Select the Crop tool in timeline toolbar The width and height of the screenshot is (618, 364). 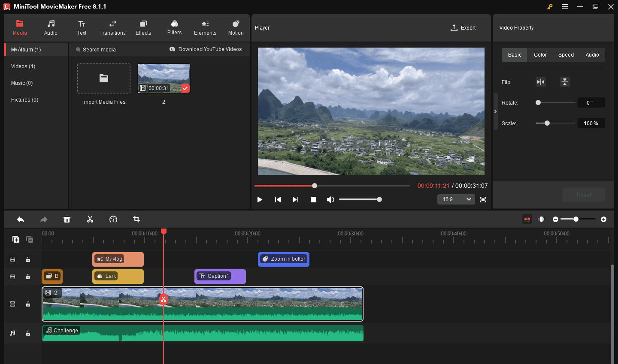(136, 220)
